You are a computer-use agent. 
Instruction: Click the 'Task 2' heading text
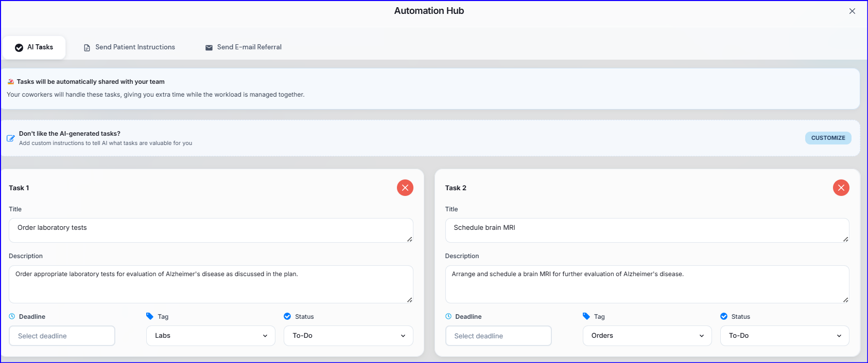[456, 188]
